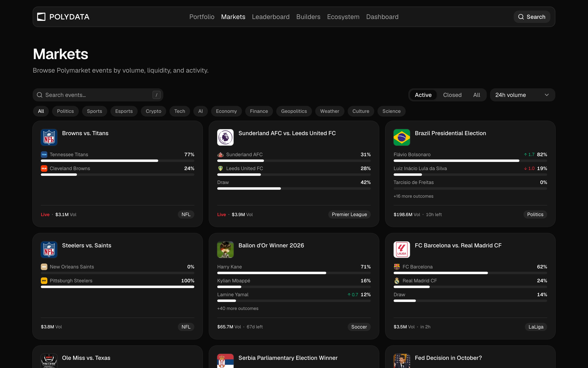Filter markets by Sports category
The height and width of the screenshot is (368, 588).
coord(95,111)
